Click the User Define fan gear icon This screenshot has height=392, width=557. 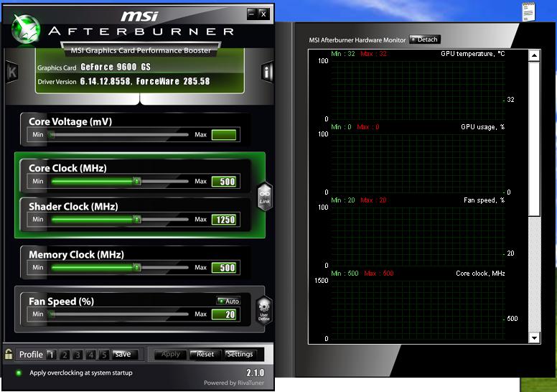264,309
